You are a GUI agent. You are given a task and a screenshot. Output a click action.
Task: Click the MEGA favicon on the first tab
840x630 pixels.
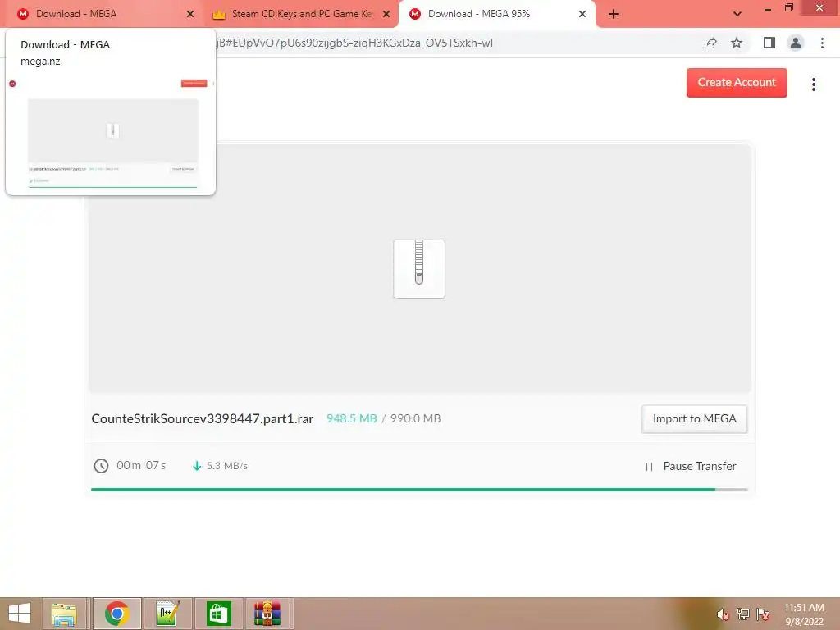[x=23, y=14]
